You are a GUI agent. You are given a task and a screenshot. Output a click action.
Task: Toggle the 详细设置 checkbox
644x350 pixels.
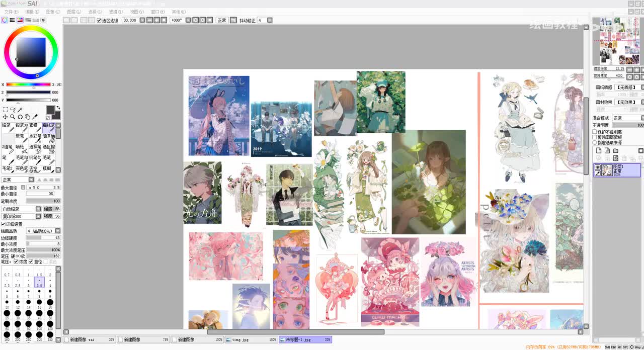pyautogui.click(x=3, y=224)
